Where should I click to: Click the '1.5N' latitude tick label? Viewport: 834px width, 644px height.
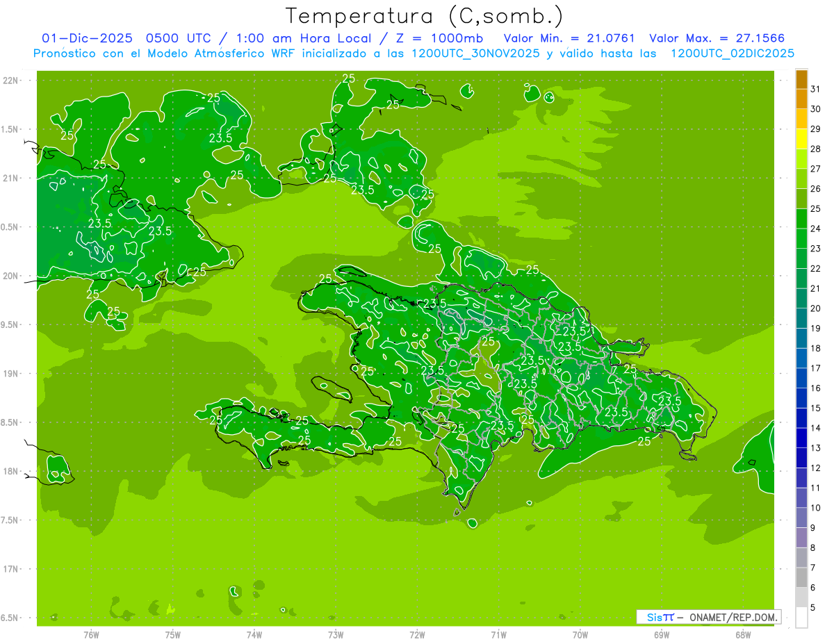tap(10, 129)
